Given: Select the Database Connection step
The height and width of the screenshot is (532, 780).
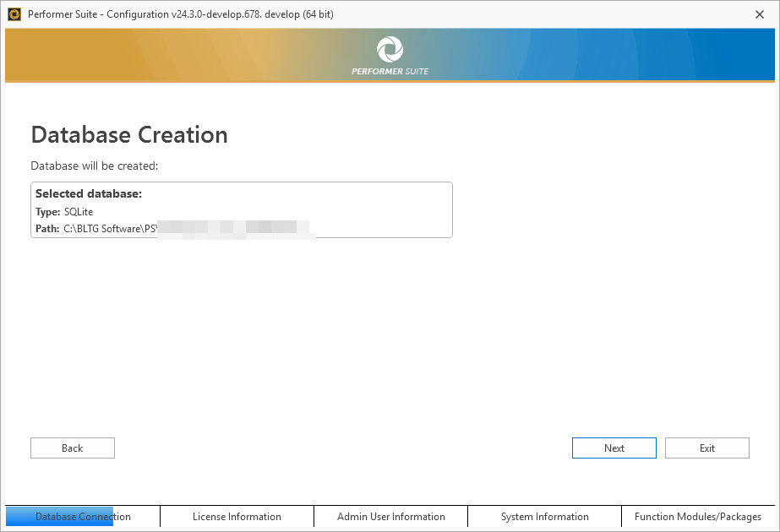Looking at the screenshot, I should [x=83, y=517].
